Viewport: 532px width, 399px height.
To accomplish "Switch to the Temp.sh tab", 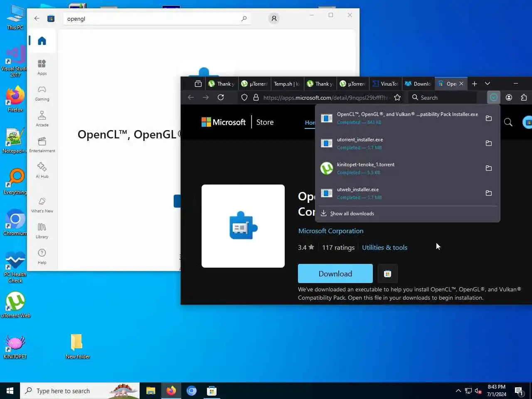I will [287, 84].
